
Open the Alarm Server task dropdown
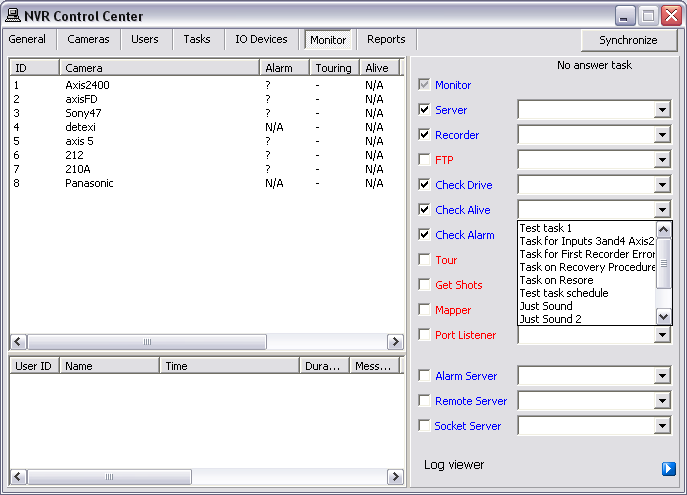pyautogui.click(x=662, y=375)
